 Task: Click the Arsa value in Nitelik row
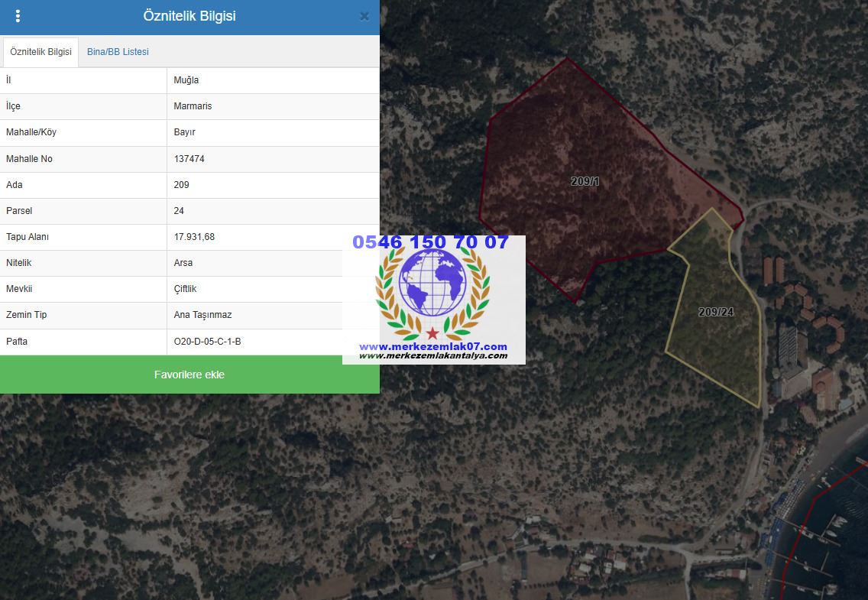pyautogui.click(x=183, y=263)
